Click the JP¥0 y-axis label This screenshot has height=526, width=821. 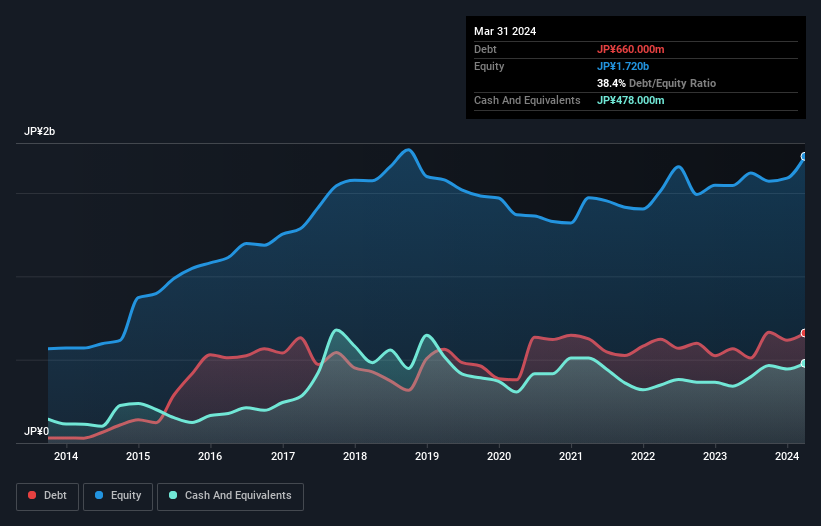(36, 431)
